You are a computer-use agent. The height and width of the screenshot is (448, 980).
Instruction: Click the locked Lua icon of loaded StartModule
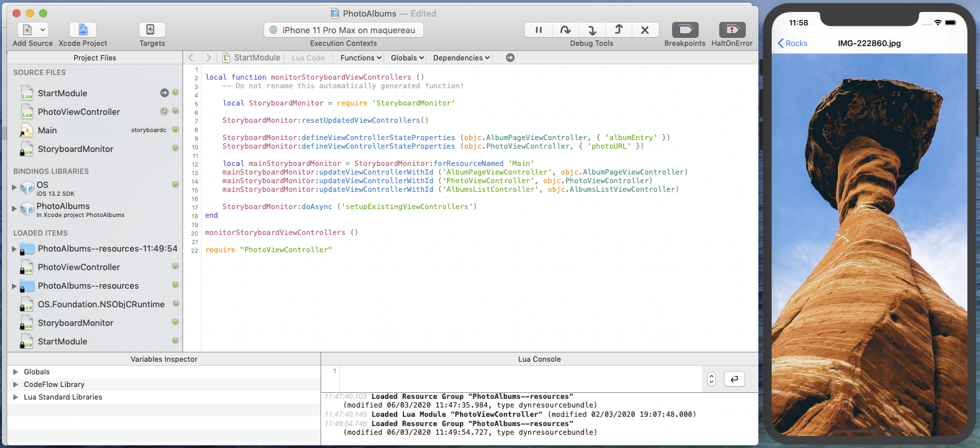(27, 342)
